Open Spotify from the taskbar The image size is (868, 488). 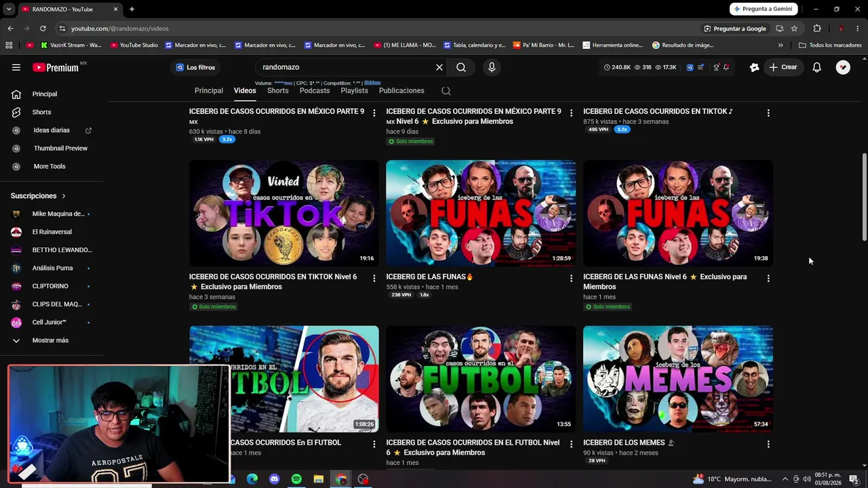tap(296, 479)
